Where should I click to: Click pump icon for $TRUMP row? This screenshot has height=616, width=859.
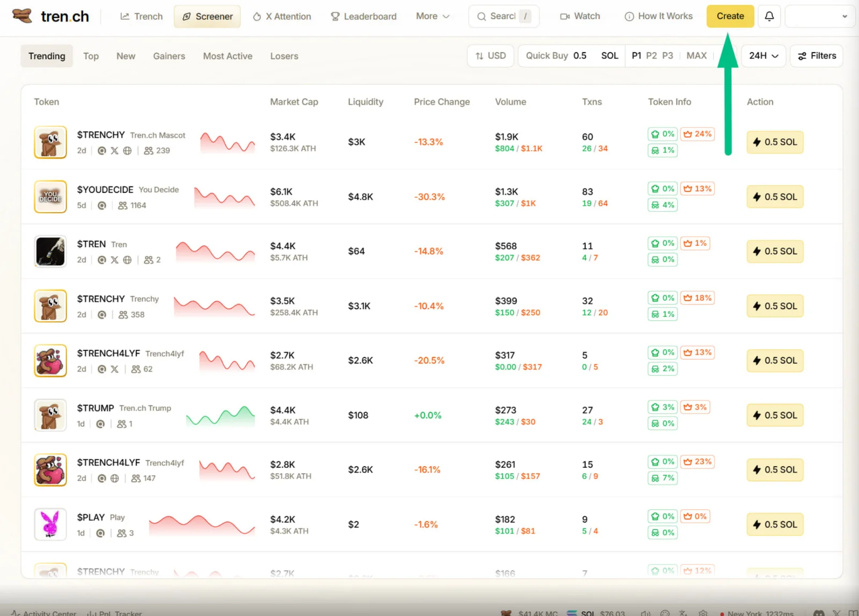100,424
